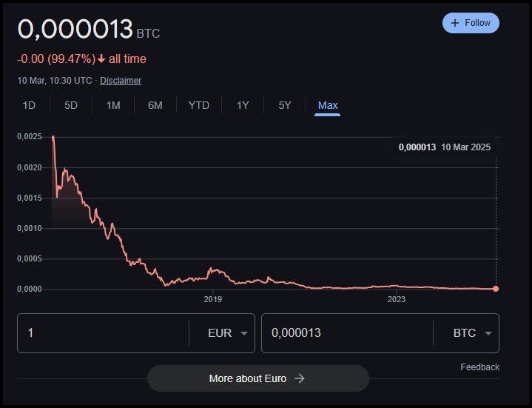This screenshot has height=408, width=532.
Task: Select the 5Y time range tab
Action: coord(285,105)
